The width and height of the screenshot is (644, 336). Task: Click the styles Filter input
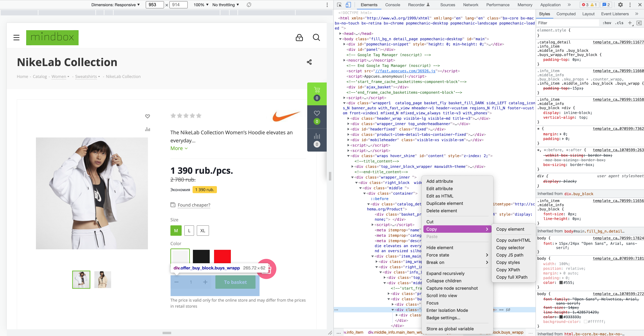coord(567,23)
